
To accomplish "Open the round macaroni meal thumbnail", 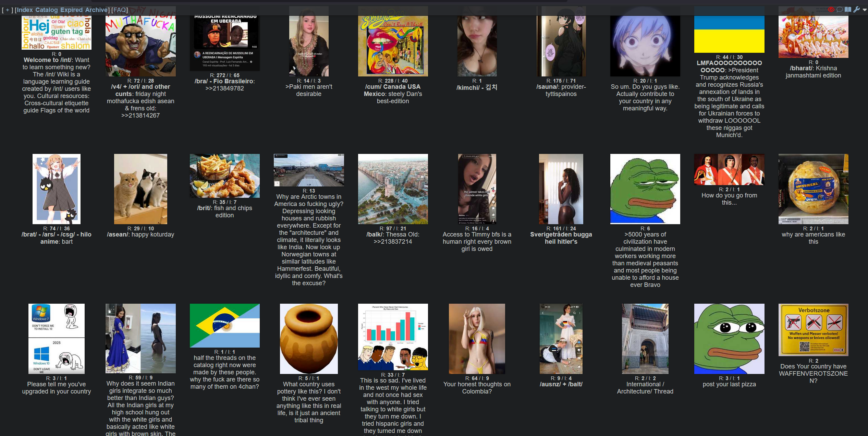I will tap(814, 189).
